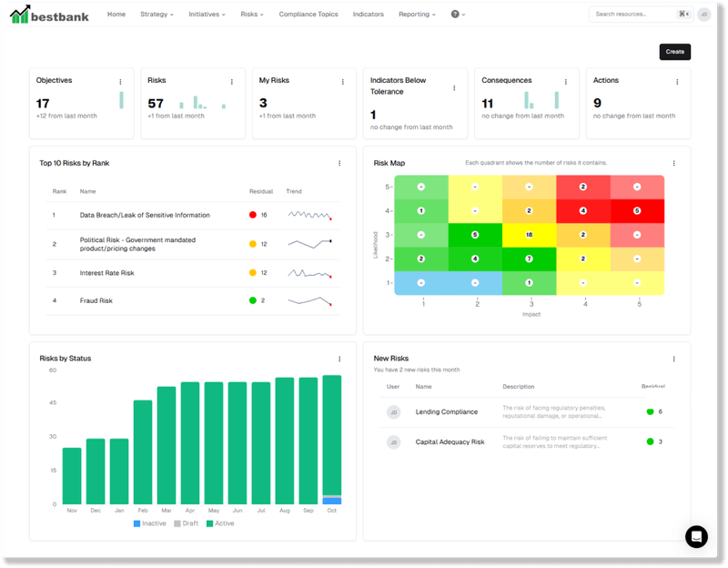728x568 pixels.
Task: Expand the Reporting dropdown menu
Action: tap(416, 15)
